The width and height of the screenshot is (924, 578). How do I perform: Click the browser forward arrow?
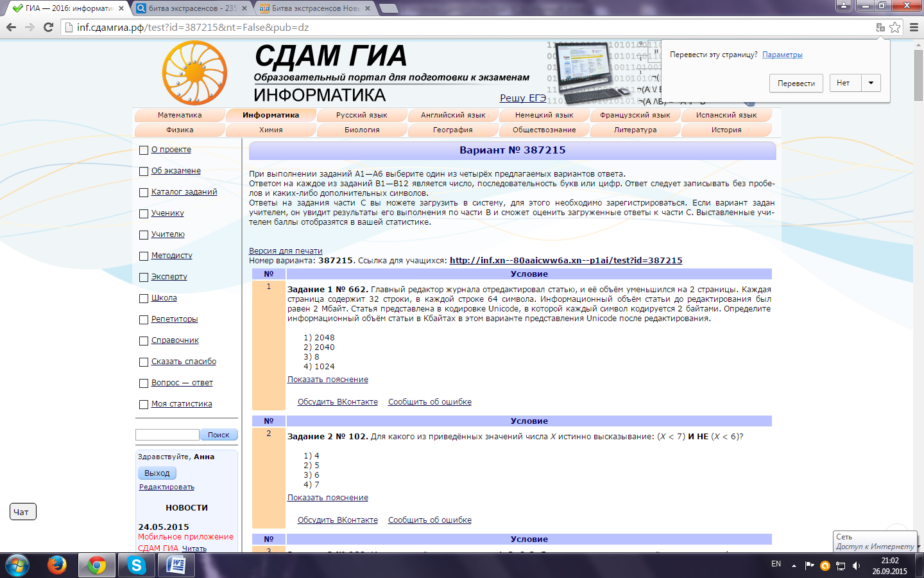30,27
